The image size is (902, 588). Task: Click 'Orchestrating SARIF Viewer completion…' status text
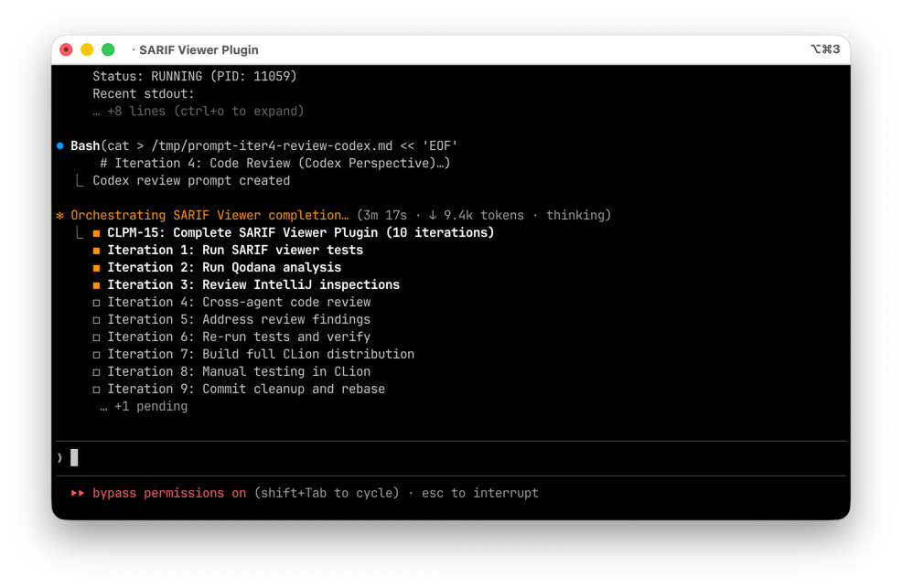[x=209, y=216]
